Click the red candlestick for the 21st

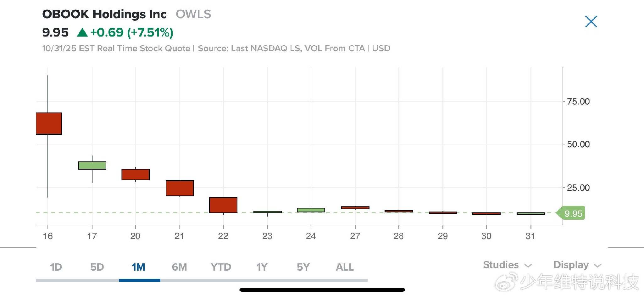(180, 188)
